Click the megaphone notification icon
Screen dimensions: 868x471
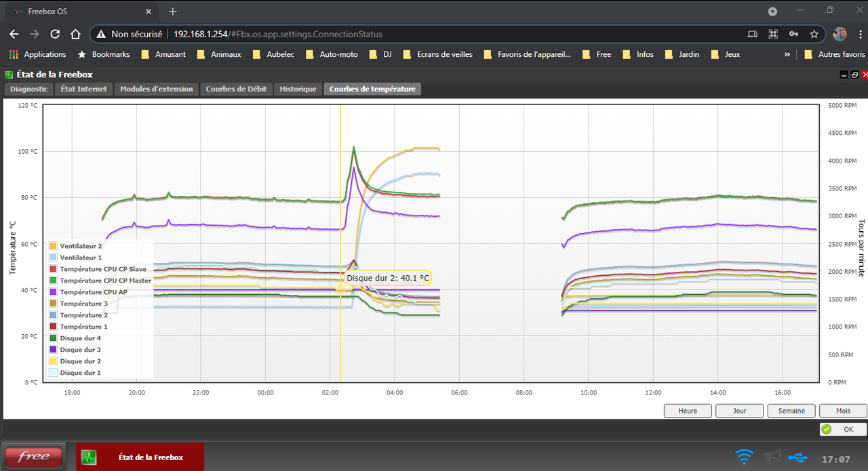(x=773, y=457)
